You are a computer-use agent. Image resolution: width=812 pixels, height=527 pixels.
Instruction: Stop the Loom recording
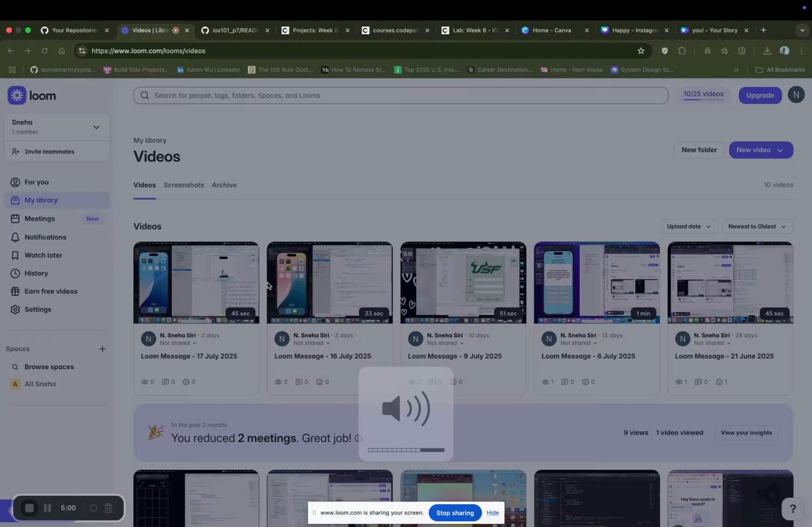(x=29, y=508)
